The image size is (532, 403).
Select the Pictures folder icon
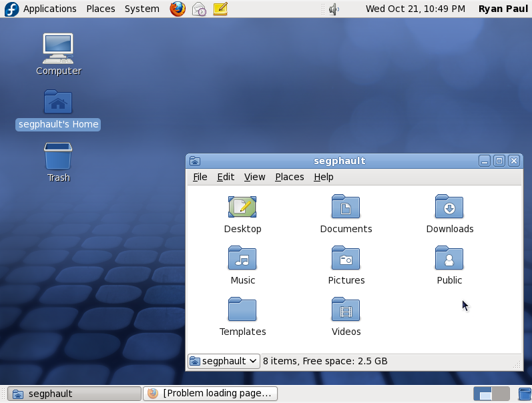(x=346, y=258)
